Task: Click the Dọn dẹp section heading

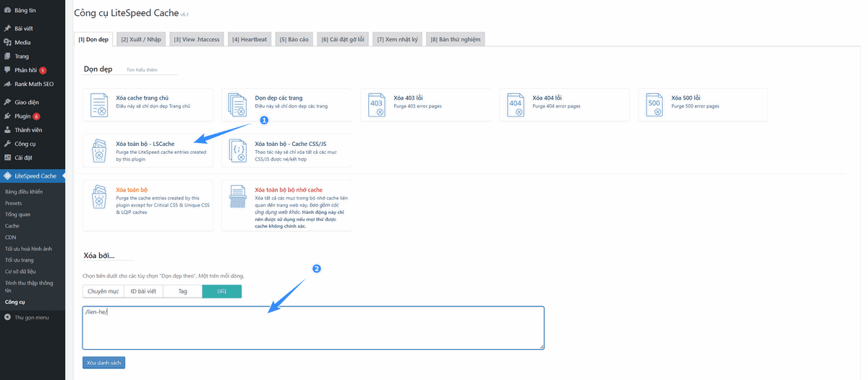Action: coord(98,69)
